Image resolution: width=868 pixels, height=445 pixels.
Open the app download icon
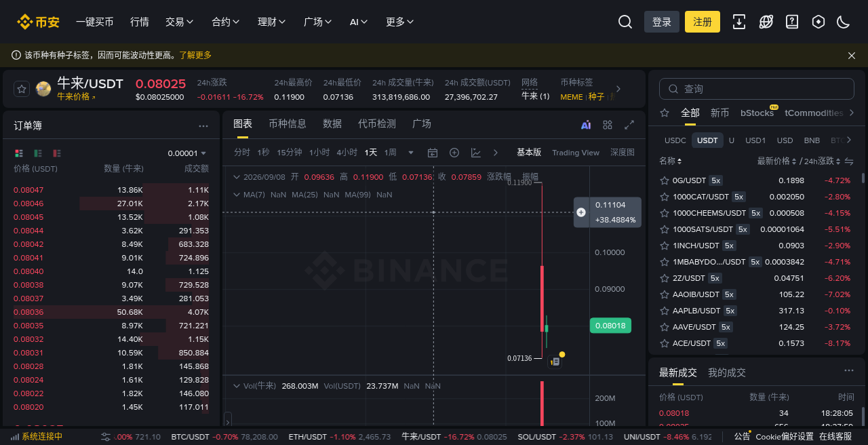pyautogui.click(x=739, y=22)
